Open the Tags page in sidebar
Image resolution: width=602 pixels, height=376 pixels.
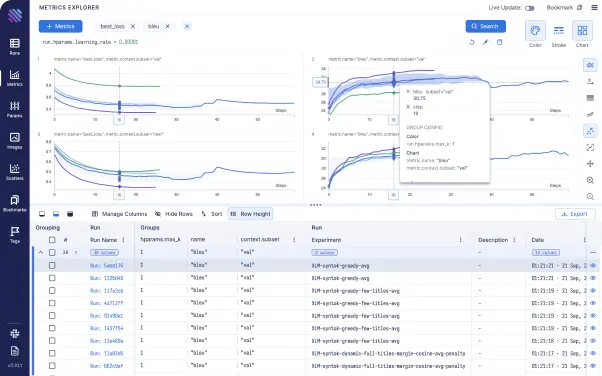pos(15,234)
